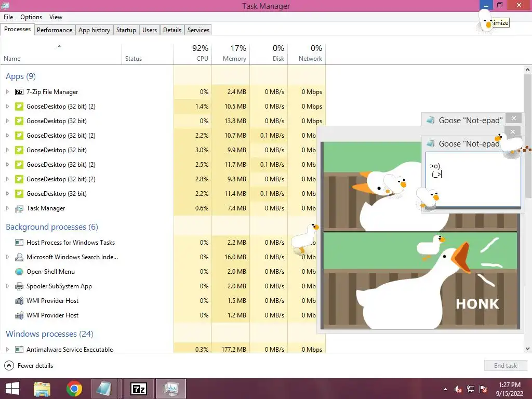
Task: Click the network tray icon
Action: 471,389
